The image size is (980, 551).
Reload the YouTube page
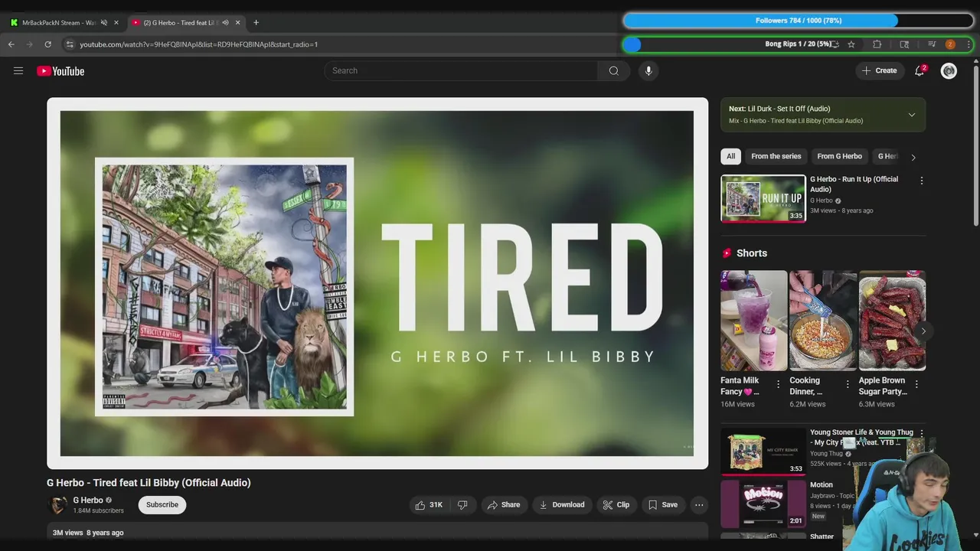pyautogui.click(x=47, y=44)
